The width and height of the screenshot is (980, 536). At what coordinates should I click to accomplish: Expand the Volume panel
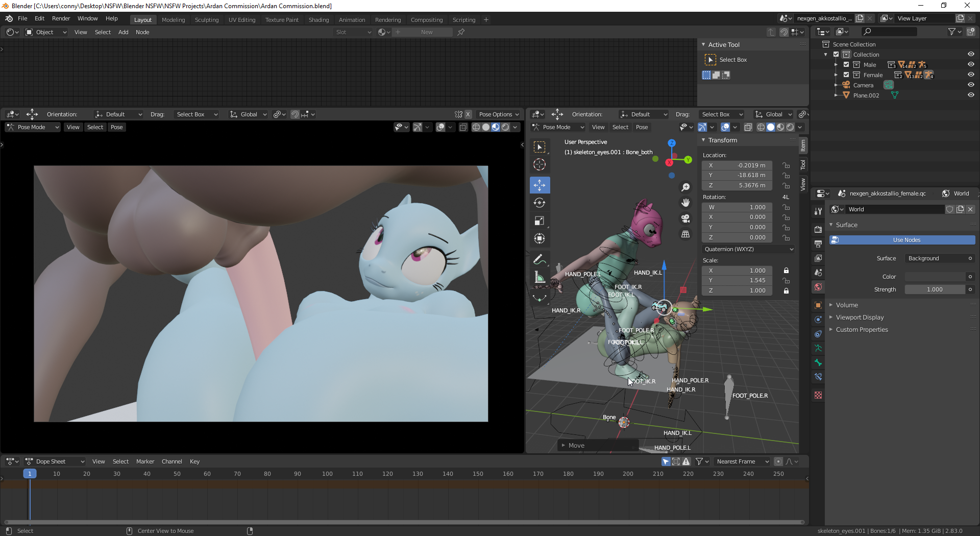point(847,305)
